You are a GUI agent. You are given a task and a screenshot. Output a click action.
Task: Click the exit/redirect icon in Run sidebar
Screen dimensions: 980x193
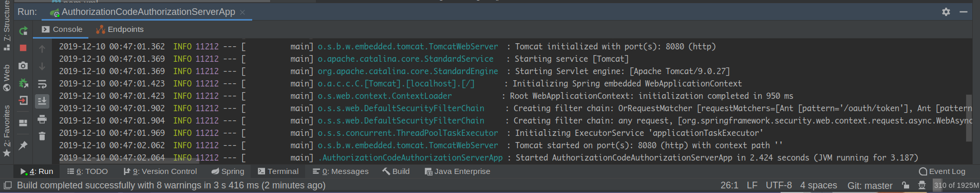tap(23, 100)
